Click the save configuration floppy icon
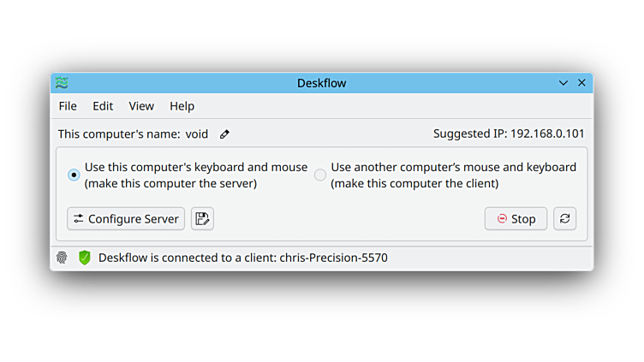The width and height of the screenshot is (644, 362). 202,219
